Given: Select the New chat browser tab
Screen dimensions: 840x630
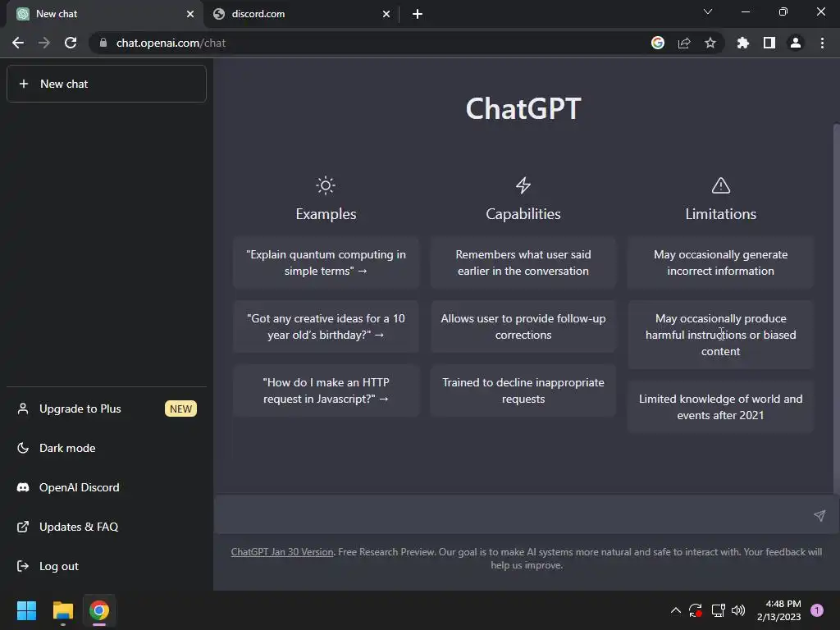Looking at the screenshot, I should (x=105, y=14).
